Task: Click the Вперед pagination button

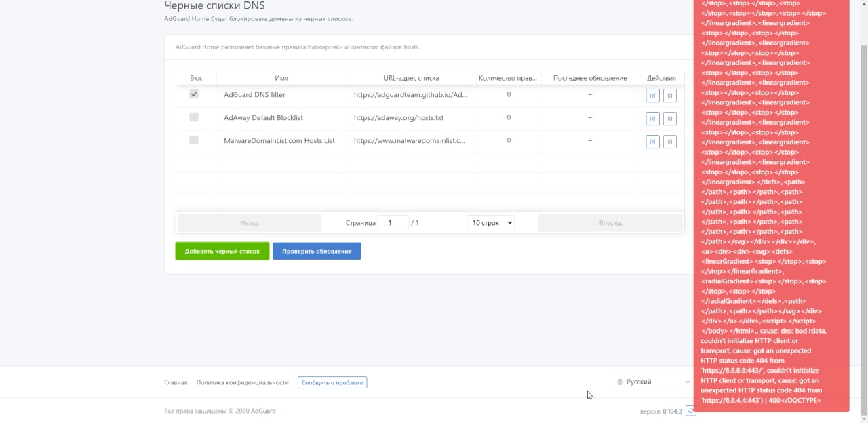Action: tap(610, 222)
